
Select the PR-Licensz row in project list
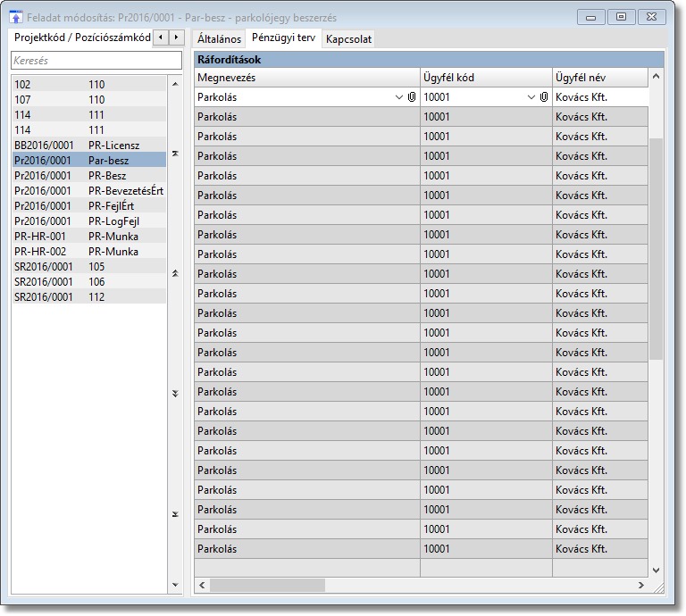point(89,145)
